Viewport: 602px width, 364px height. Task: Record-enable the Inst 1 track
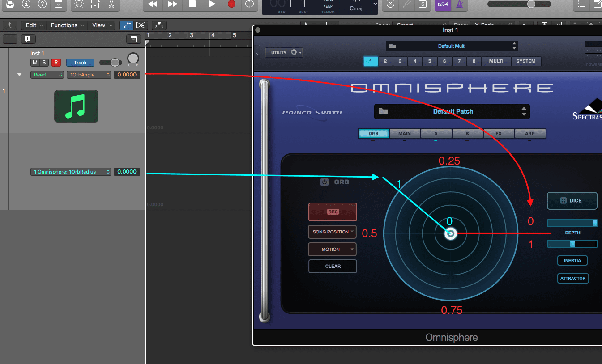pyautogui.click(x=56, y=63)
